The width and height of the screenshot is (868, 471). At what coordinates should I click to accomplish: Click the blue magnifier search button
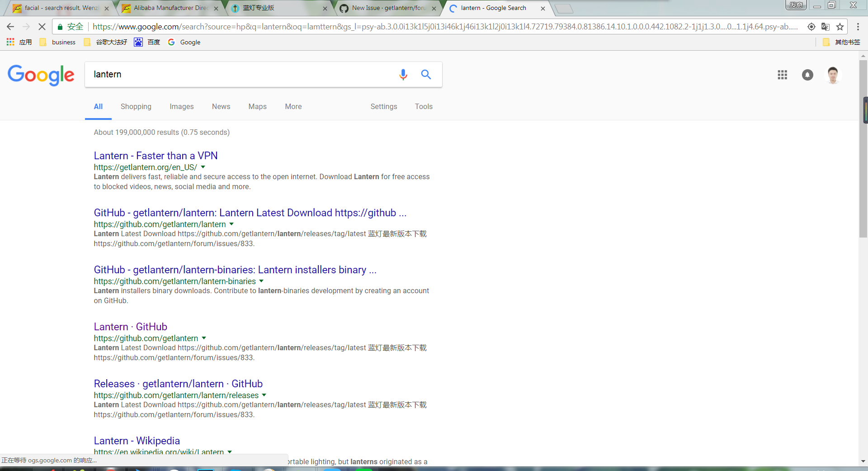tap(426, 74)
